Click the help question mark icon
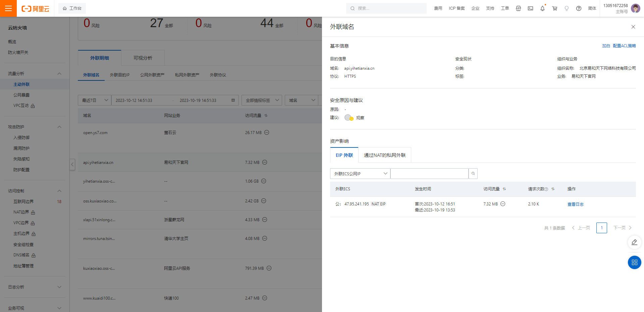644x312 pixels. (x=579, y=8)
